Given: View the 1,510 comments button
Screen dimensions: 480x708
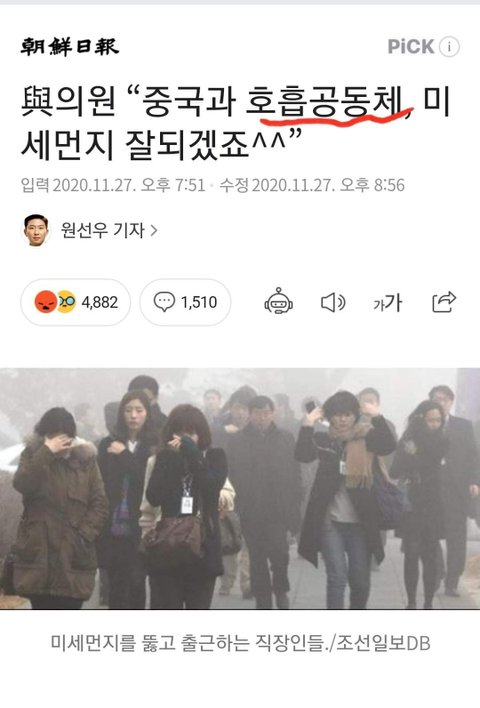Looking at the screenshot, I should tap(185, 302).
